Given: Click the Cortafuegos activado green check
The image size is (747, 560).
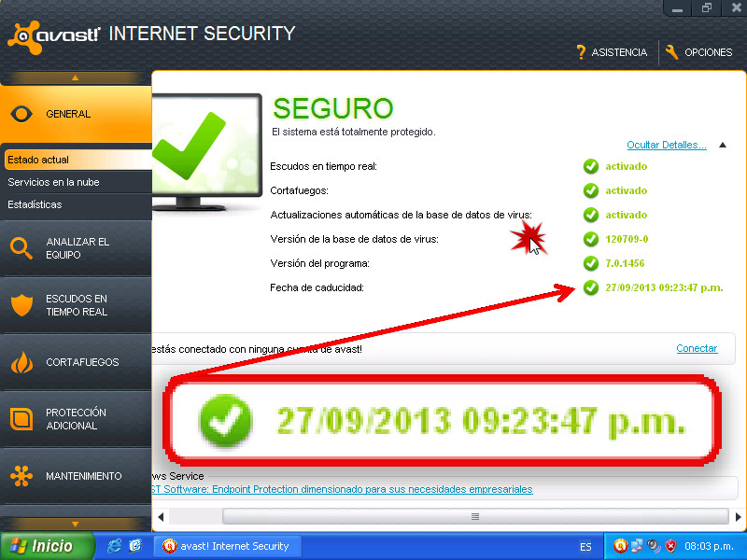Looking at the screenshot, I should [591, 190].
